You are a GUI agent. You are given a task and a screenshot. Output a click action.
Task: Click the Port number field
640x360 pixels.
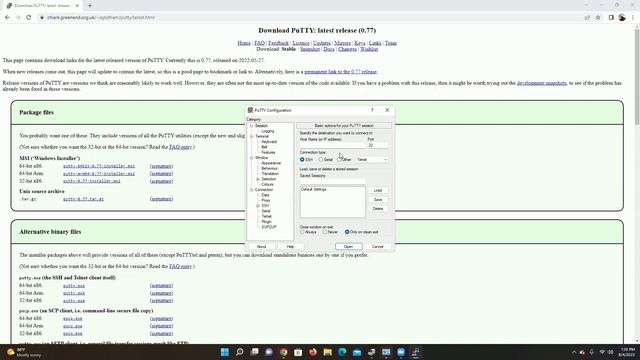click(378, 145)
